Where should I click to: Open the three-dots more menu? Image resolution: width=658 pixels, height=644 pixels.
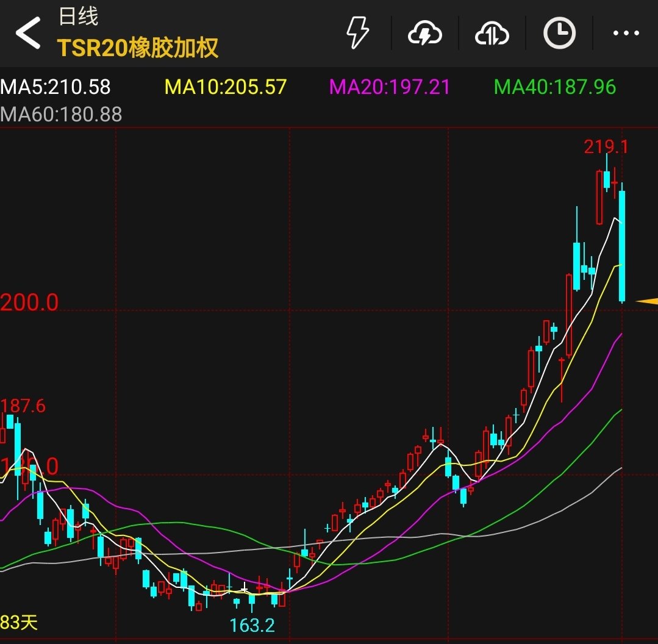tap(626, 33)
